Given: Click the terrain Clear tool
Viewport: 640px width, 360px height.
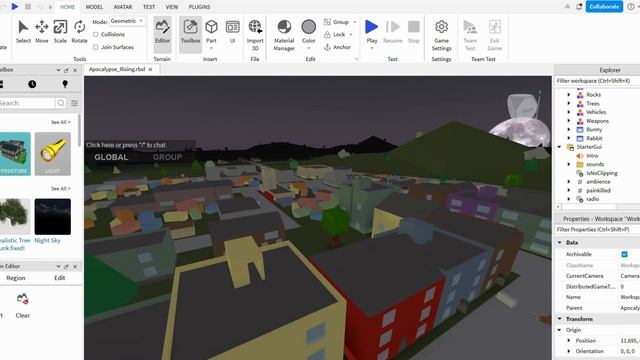Looking at the screenshot, I should (22, 305).
